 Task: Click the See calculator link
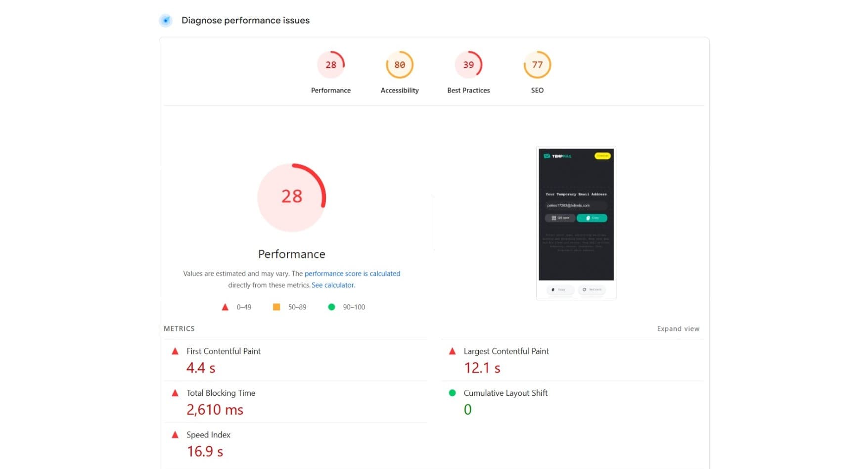(332, 285)
